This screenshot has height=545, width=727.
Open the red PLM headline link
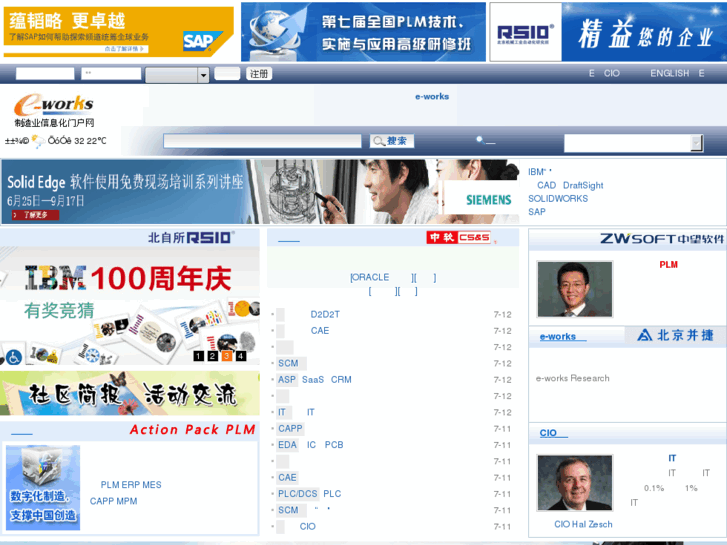668,264
